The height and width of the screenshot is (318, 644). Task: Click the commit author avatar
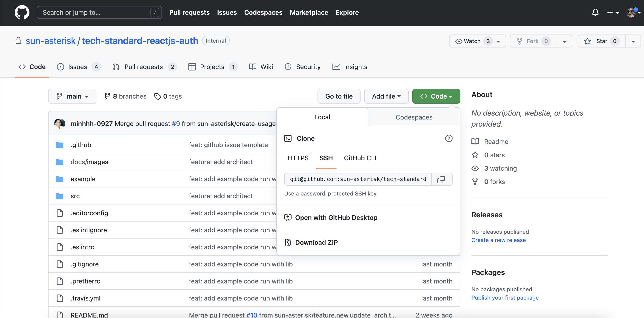coord(60,123)
